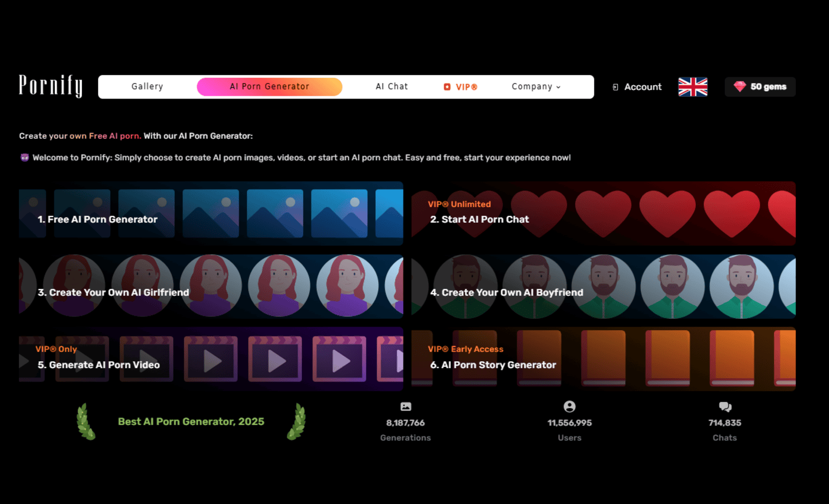This screenshot has height=504, width=829.
Task: Click the VIP® Early Access label
Action: click(465, 349)
